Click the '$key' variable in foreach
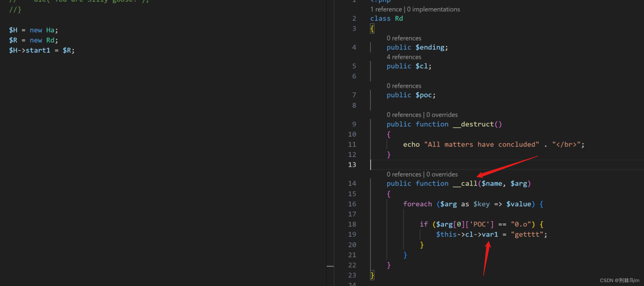 click(x=482, y=204)
